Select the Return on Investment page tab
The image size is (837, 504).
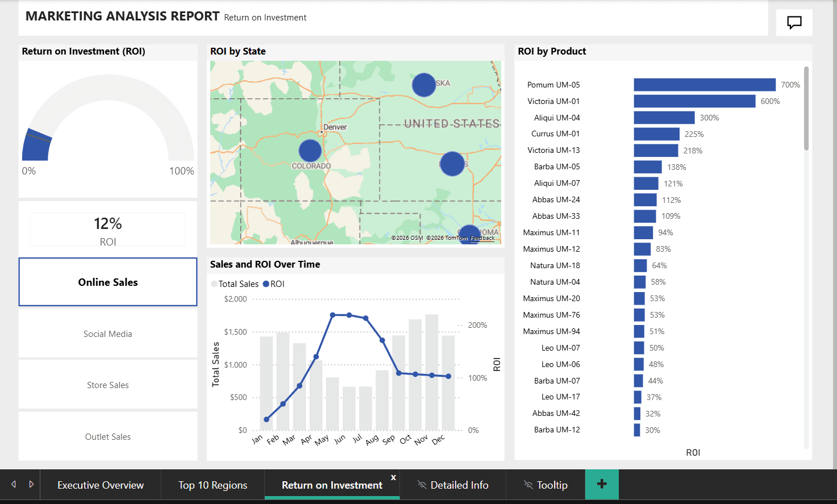[x=332, y=485]
